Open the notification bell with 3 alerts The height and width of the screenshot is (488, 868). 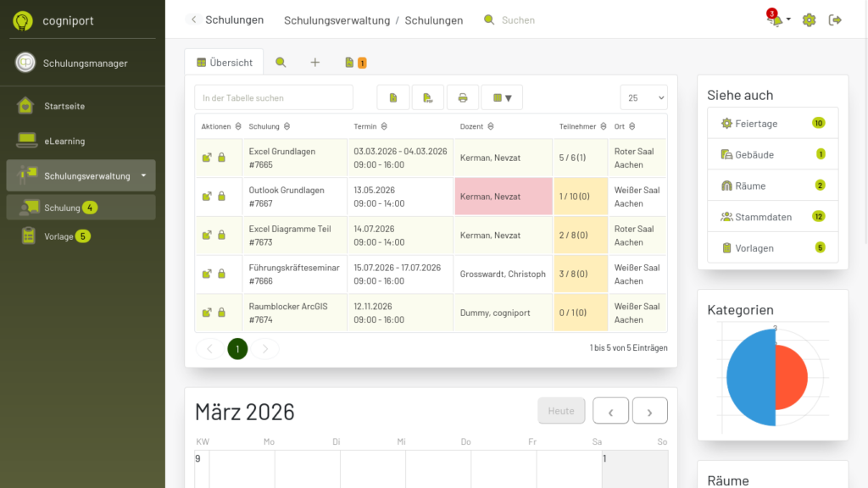pyautogui.click(x=776, y=20)
